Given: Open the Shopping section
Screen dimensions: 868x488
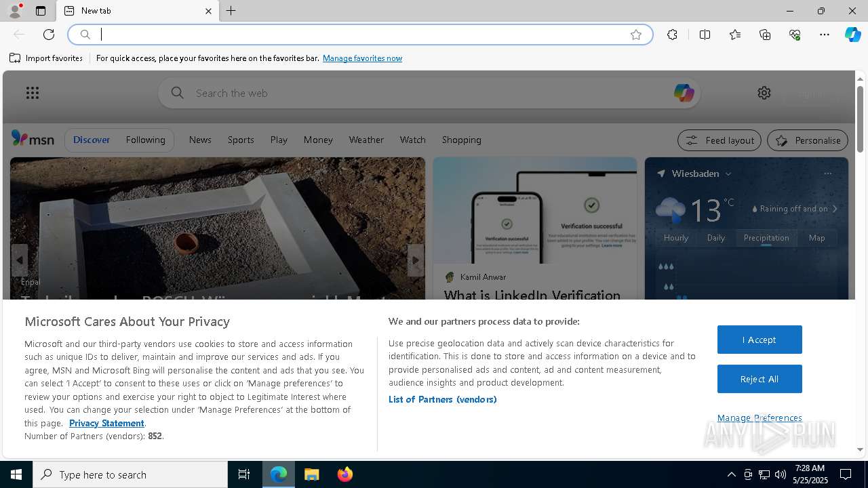Looking at the screenshot, I should (461, 140).
